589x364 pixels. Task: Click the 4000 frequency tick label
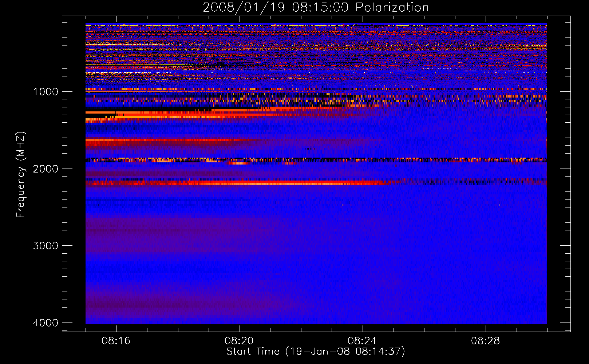[x=46, y=323]
